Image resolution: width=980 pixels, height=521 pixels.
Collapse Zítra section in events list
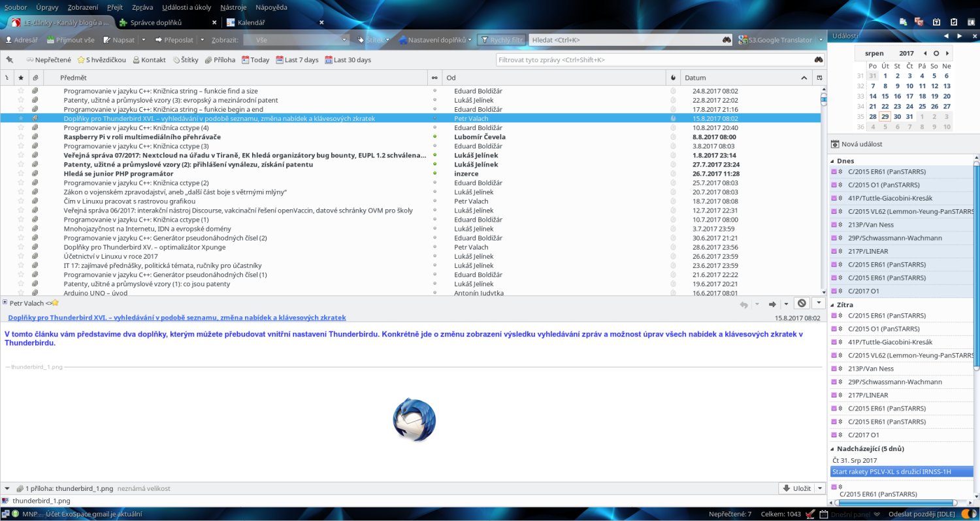tap(832, 305)
